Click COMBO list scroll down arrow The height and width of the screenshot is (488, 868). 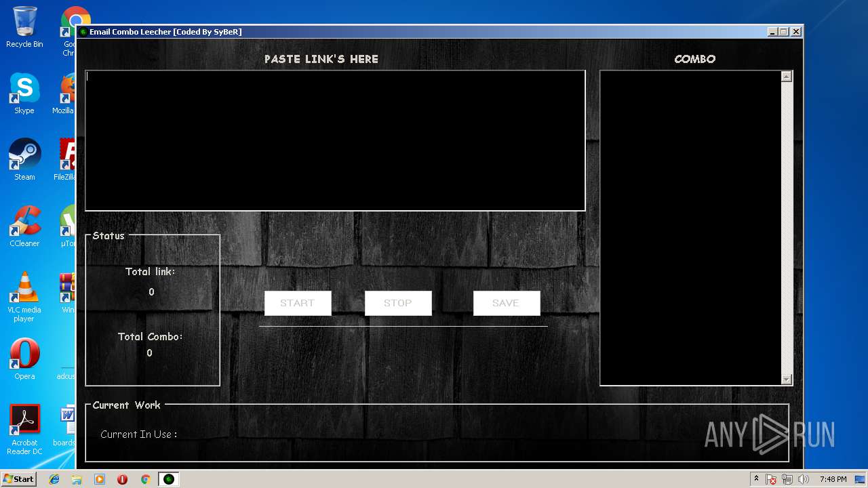coord(787,380)
